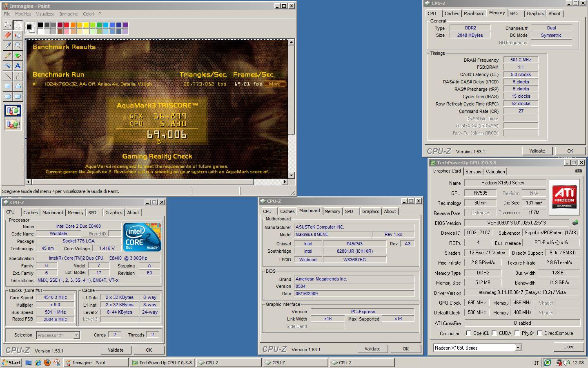Choose the opaque selection option in Paint
Viewport: 588px width, 368px height.
[13, 111]
